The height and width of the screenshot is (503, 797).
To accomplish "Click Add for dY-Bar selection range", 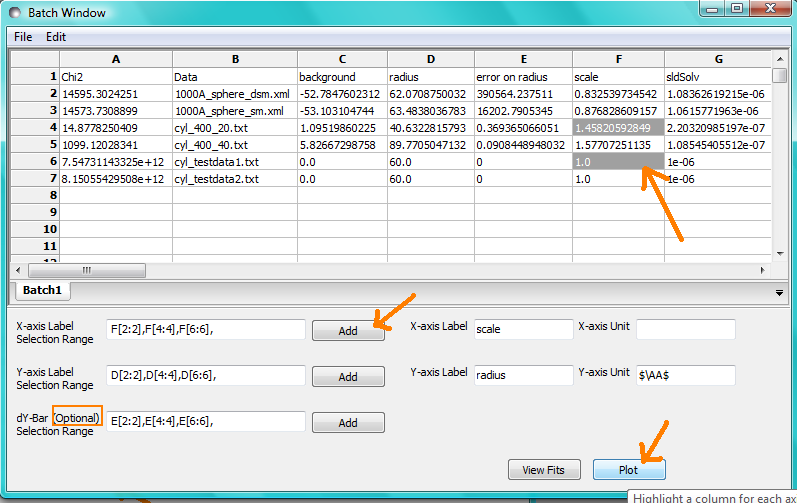I will click(x=347, y=423).
